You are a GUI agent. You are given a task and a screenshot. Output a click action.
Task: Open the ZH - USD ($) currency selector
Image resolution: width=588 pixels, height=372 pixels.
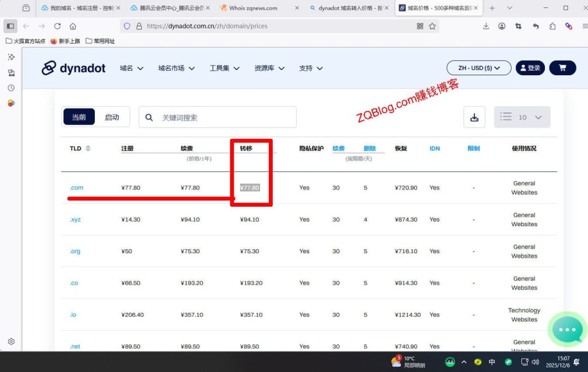tap(478, 68)
